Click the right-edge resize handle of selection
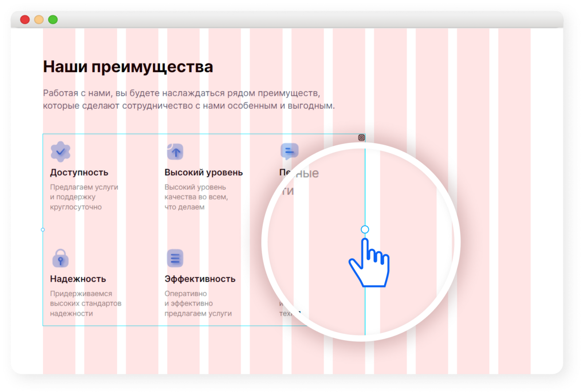This screenshot has width=581, height=392. [x=365, y=229]
